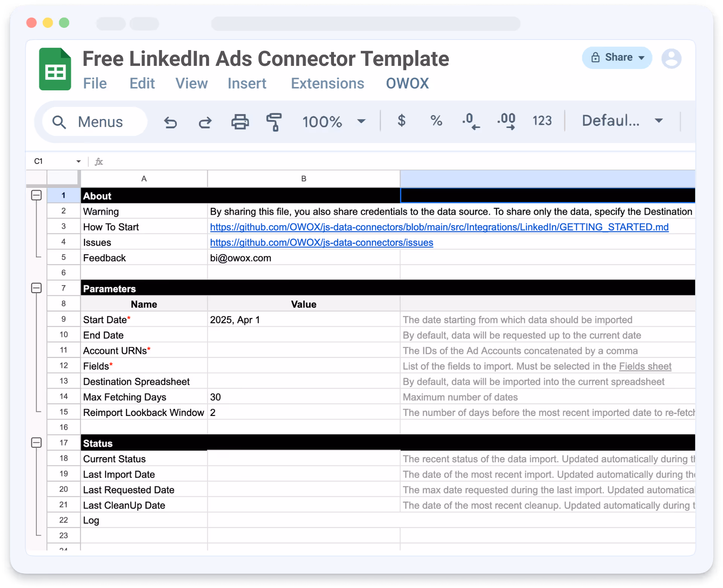This screenshot has height=588, width=723.
Task: Select the Current Status value cell
Action: pyautogui.click(x=304, y=459)
